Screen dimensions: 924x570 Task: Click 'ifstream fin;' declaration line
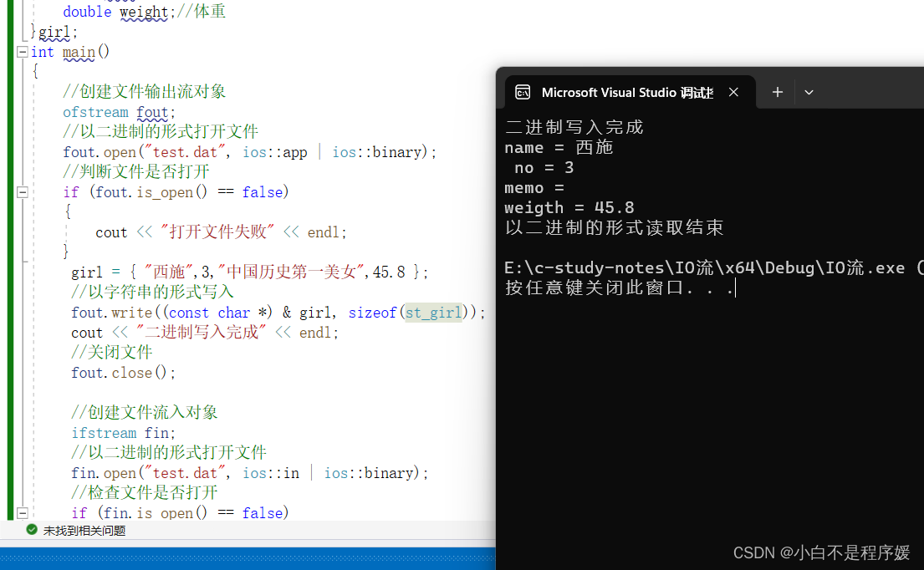tap(123, 433)
